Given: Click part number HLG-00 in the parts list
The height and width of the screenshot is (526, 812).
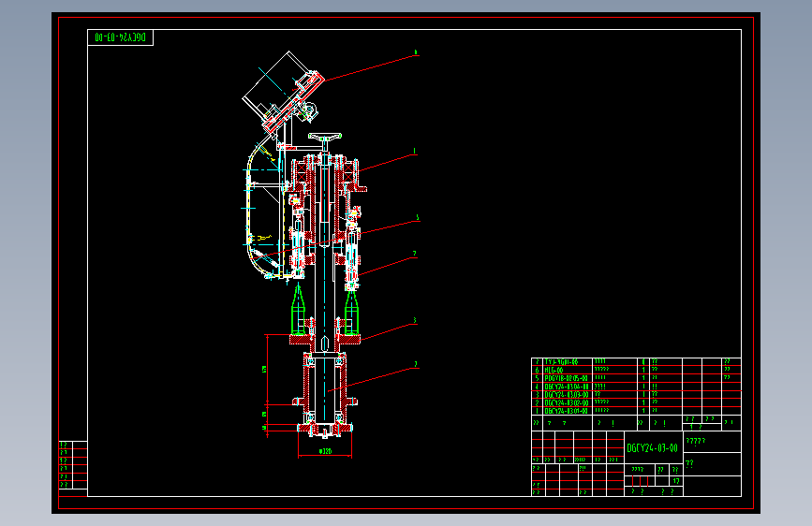Looking at the screenshot, I should coord(554,371).
